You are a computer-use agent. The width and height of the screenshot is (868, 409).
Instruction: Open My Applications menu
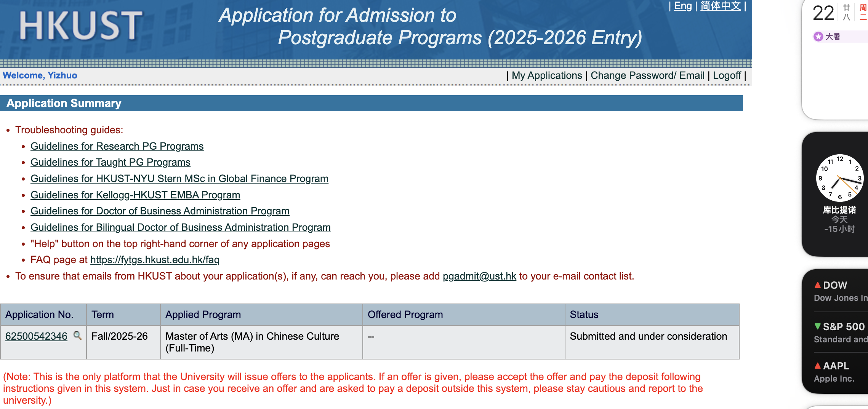pyautogui.click(x=547, y=75)
